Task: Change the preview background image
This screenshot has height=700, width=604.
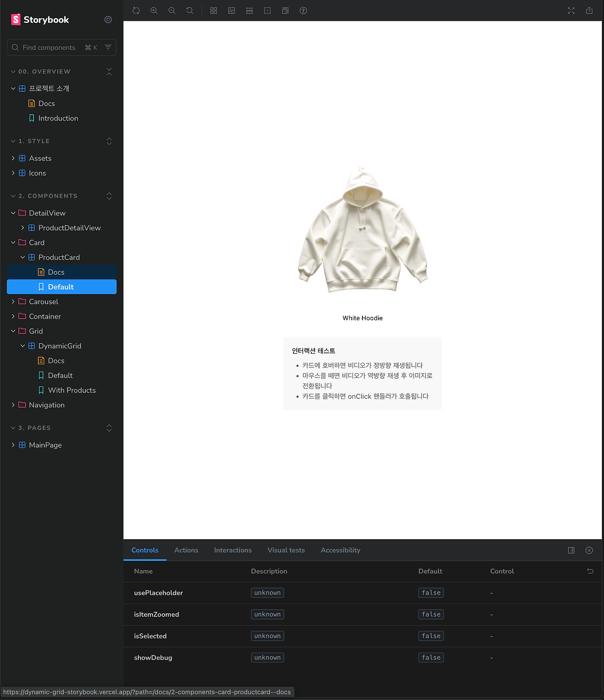Action: (x=231, y=10)
